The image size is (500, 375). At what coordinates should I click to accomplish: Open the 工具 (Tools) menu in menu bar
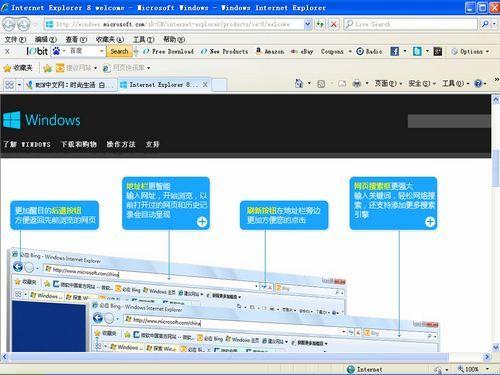[144, 39]
